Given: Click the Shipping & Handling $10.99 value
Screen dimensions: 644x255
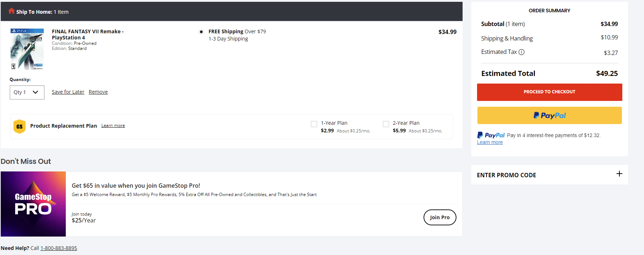Looking at the screenshot, I should tap(609, 37).
